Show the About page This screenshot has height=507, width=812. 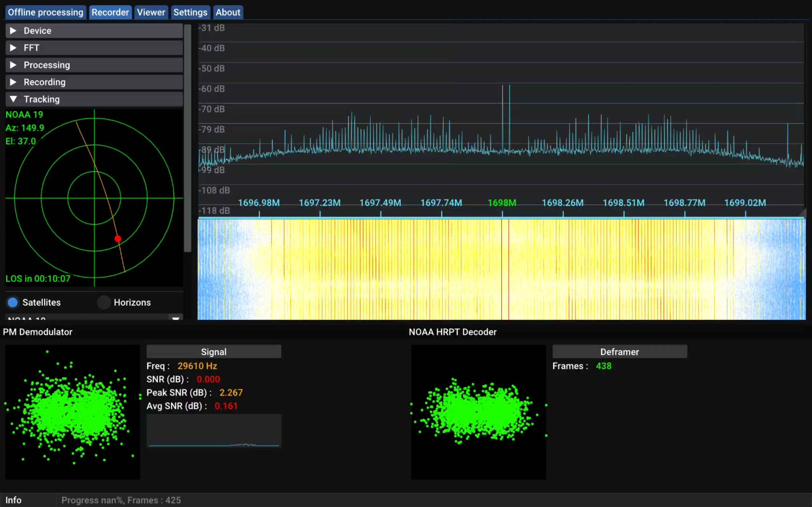tap(228, 12)
